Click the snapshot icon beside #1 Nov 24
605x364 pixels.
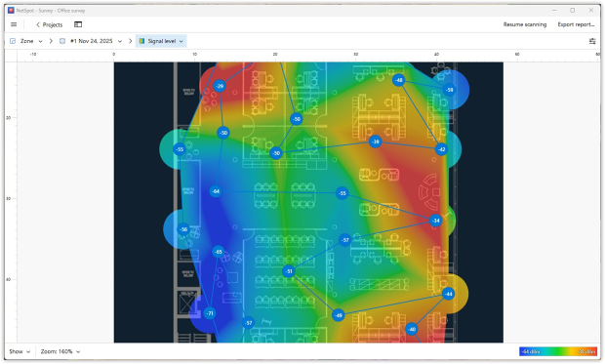[x=62, y=41]
